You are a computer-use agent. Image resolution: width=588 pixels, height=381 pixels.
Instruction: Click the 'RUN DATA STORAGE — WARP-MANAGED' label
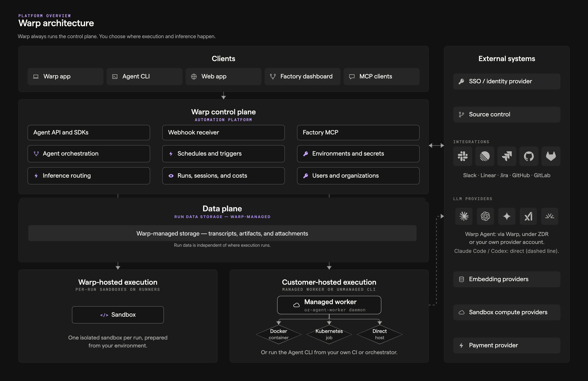pyautogui.click(x=222, y=217)
